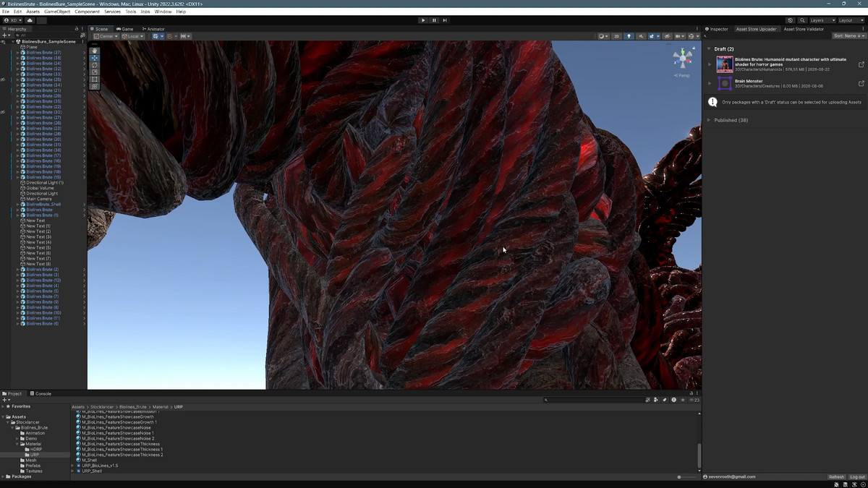868x488 pixels.
Task: Switch to the Asset Store Validator tab
Action: [x=804, y=29]
